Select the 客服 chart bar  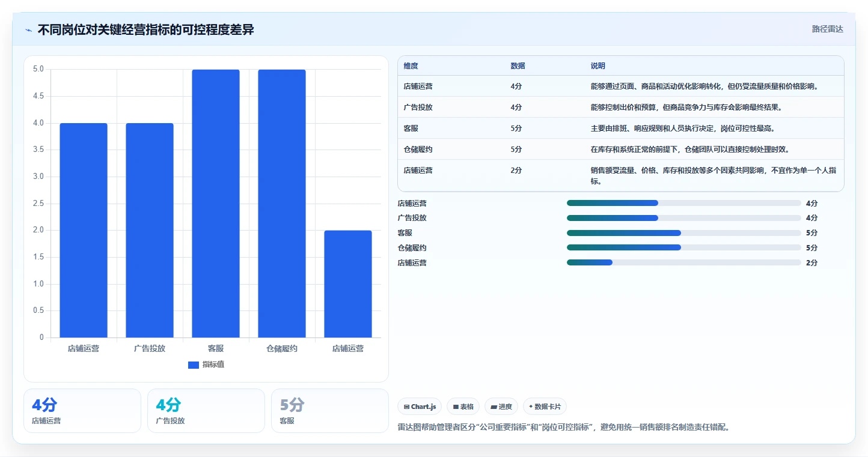coord(216,204)
